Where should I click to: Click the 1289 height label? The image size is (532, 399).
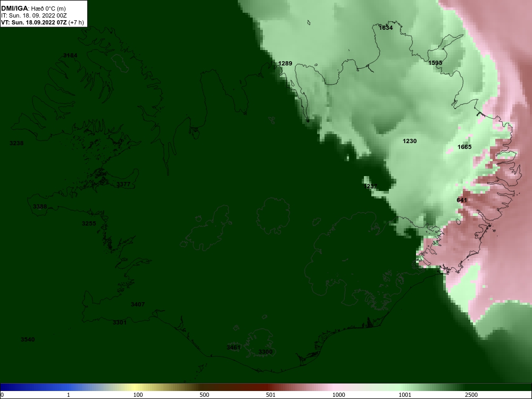pos(285,63)
